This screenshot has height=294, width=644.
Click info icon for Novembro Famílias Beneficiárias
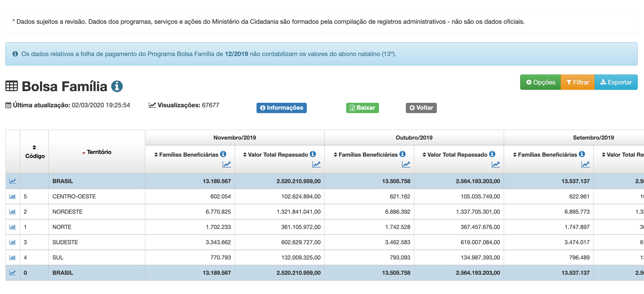point(223,154)
